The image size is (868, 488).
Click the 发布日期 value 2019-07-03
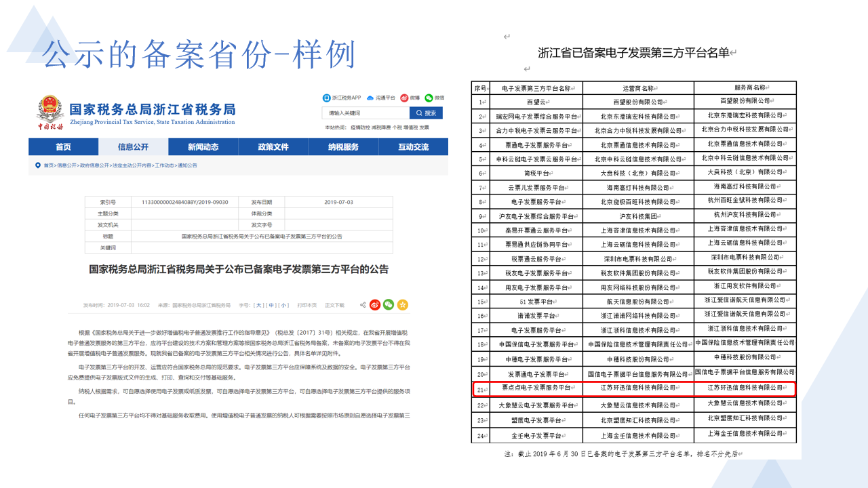(338, 202)
